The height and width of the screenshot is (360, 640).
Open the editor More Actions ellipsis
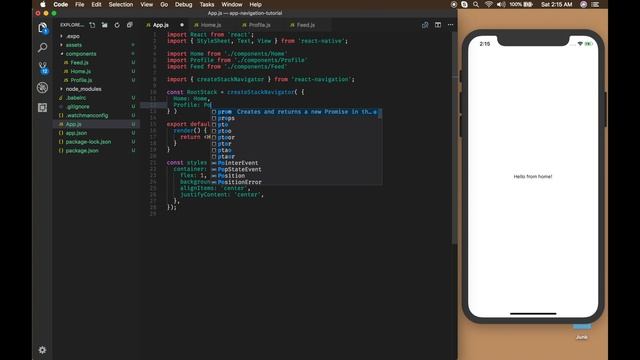pos(451,25)
